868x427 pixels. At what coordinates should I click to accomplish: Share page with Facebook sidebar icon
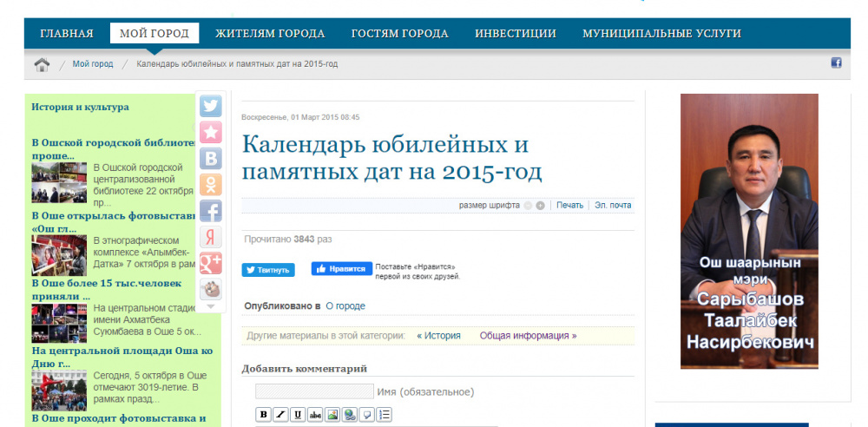click(x=211, y=211)
